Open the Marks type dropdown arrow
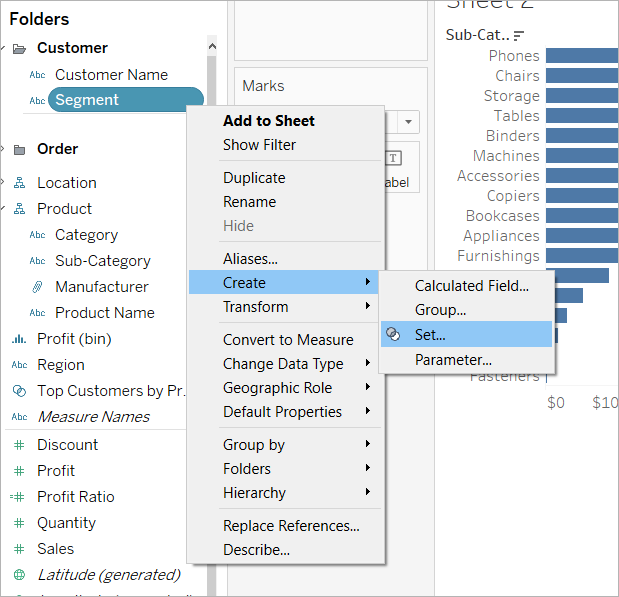Viewport: 619px width, 597px height. (x=409, y=122)
